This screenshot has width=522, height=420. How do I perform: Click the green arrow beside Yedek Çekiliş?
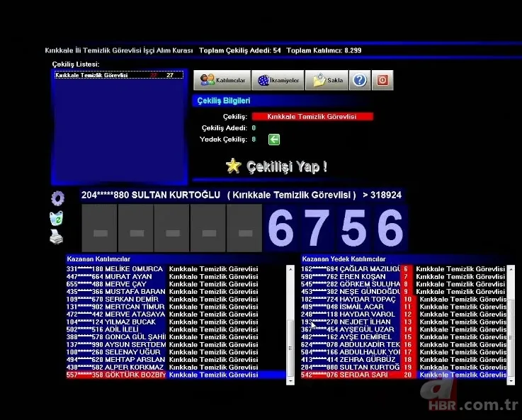coord(273,140)
